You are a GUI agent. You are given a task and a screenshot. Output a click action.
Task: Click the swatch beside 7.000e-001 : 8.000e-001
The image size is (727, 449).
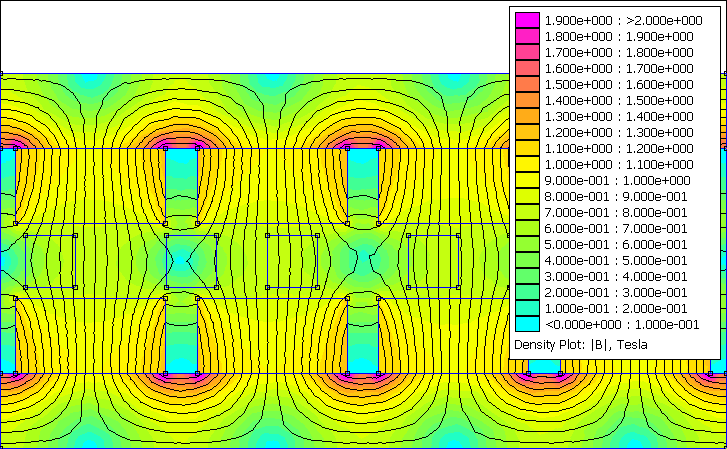click(x=527, y=212)
